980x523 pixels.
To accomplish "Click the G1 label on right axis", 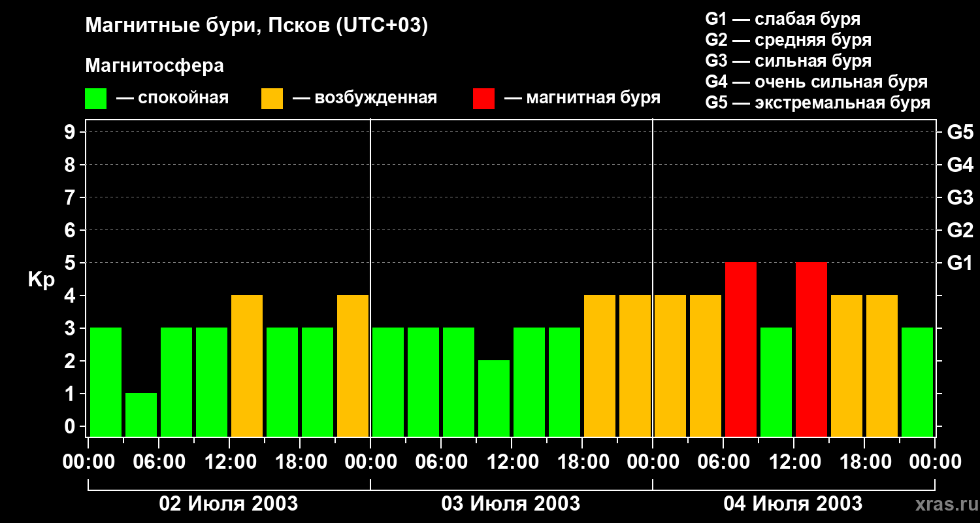I will (960, 263).
